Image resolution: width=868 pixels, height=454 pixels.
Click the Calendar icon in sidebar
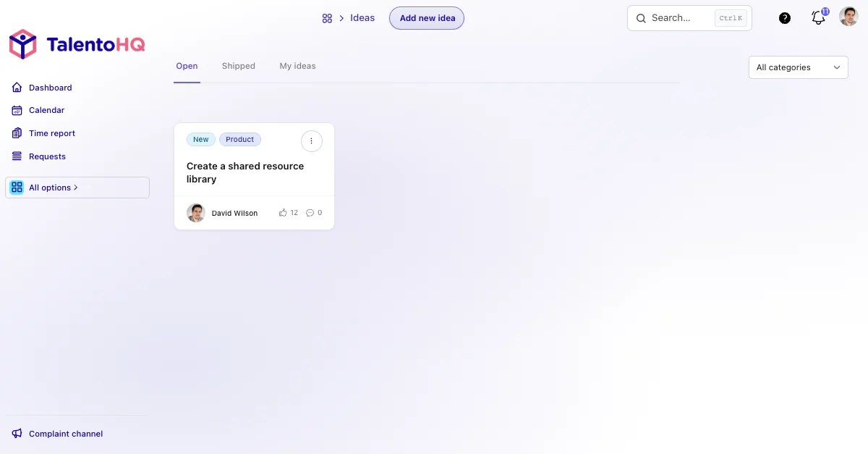[x=17, y=110]
